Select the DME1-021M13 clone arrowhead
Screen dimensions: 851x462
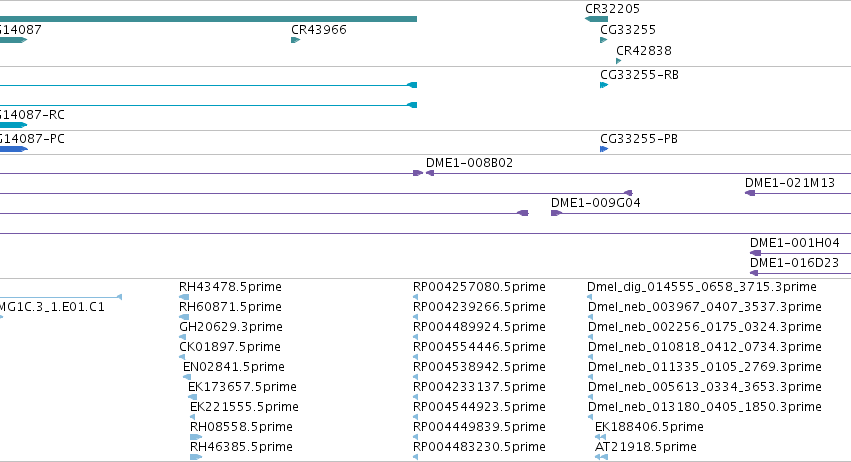click(x=750, y=193)
